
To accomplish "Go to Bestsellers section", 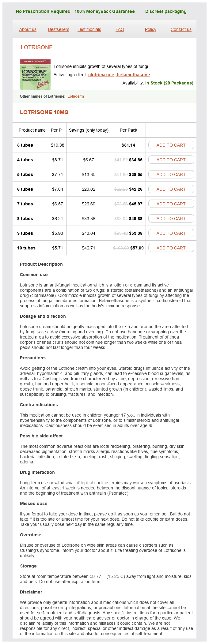I will pyautogui.click(x=59, y=29).
